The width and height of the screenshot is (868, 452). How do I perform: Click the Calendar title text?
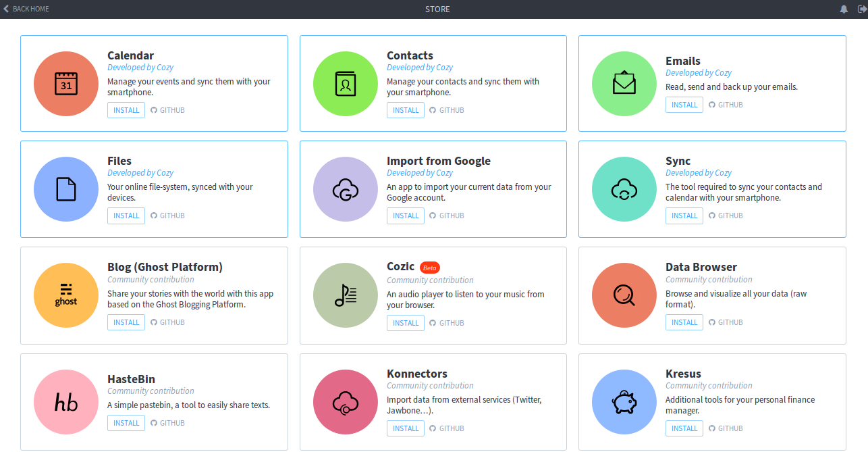tap(131, 55)
